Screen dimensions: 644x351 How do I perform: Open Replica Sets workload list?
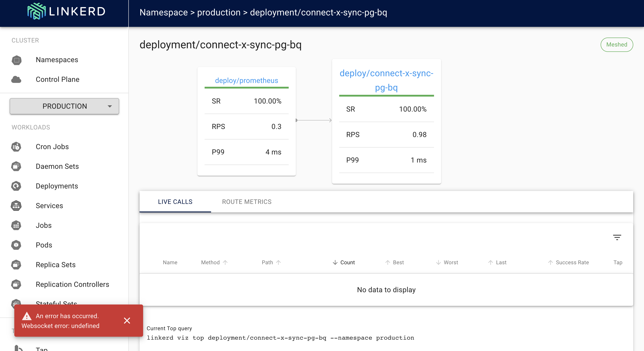coord(56,265)
